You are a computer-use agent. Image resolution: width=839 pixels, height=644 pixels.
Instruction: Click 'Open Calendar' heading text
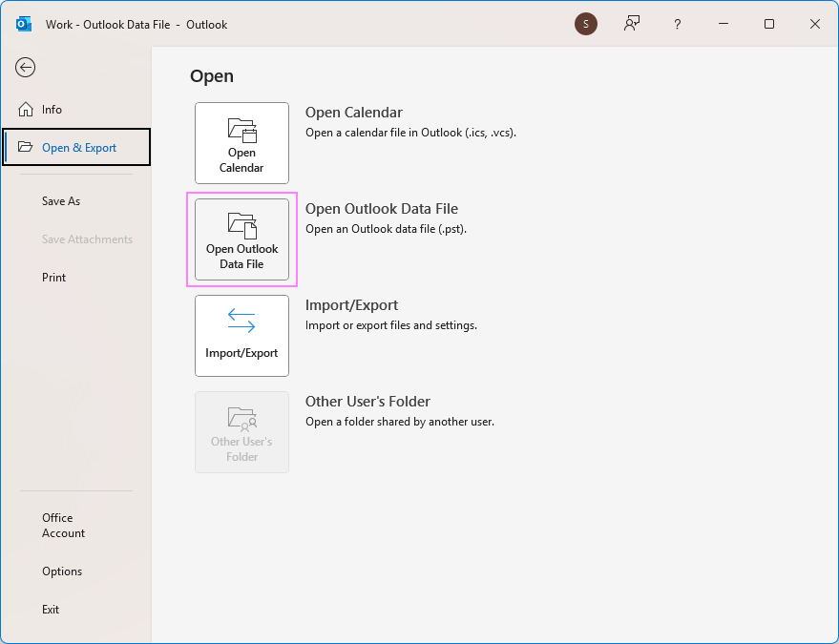click(354, 113)
